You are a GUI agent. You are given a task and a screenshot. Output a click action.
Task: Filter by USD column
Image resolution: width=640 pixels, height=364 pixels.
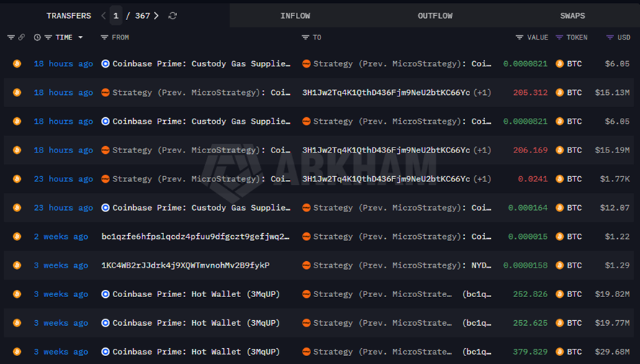610,37
